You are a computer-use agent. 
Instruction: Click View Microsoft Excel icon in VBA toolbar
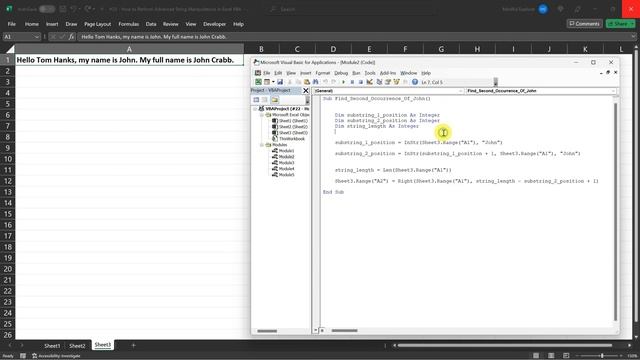click(258, 82)
